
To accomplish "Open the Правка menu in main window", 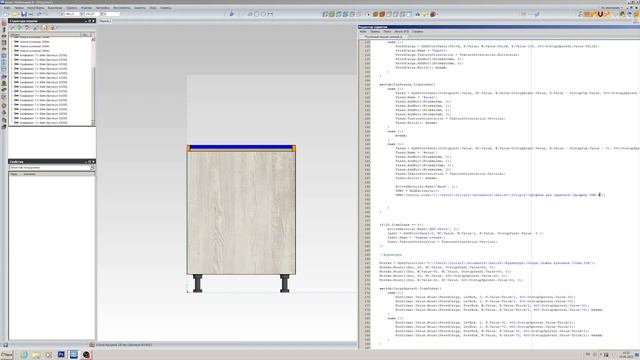I will [x=19, y=8].
